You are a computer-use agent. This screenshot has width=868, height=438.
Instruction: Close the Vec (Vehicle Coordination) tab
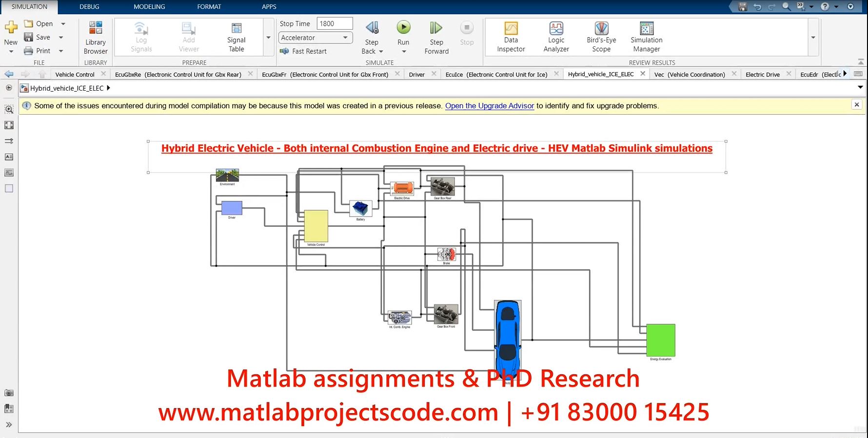734,74
